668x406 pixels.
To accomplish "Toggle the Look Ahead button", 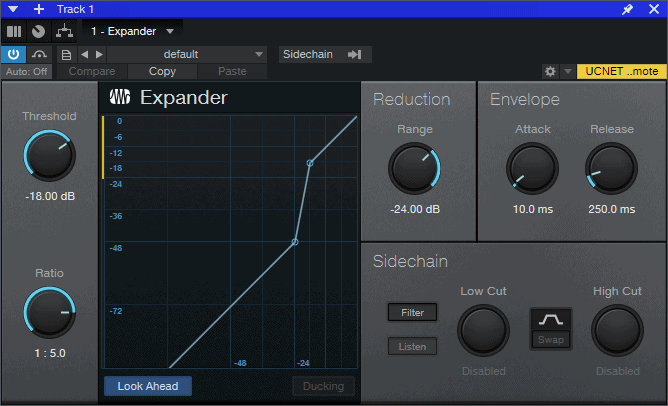I will (148, 386).
